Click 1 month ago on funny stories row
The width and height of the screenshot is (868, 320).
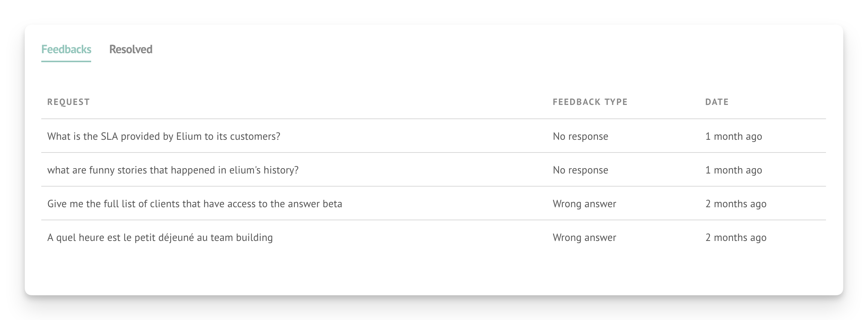pos(734,170)
